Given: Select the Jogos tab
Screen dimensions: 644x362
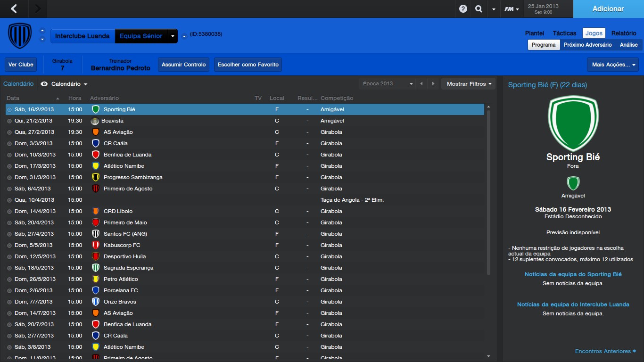Looking at the screenshot, I should tap(594, 33).
